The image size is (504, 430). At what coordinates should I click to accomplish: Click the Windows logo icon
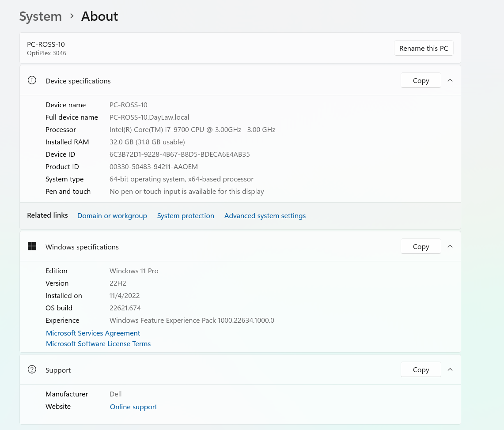tap(32, 246)
